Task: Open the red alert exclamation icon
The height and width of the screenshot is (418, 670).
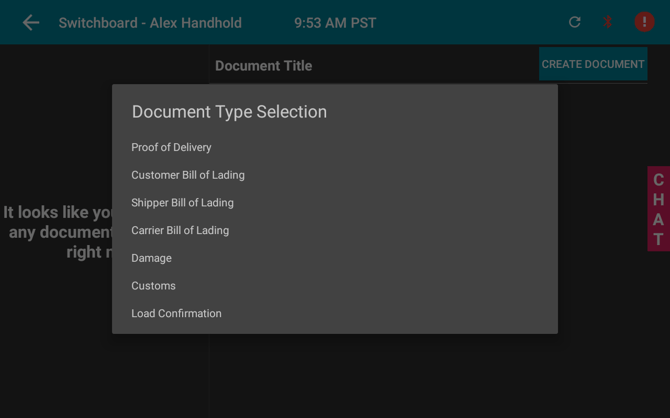Action: click(644, 22)
